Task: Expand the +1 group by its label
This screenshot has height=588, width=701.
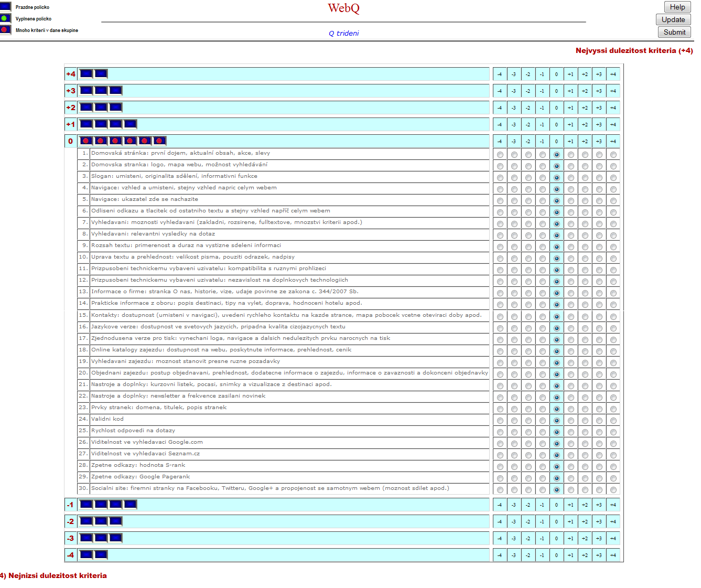Action: point(71,124)
